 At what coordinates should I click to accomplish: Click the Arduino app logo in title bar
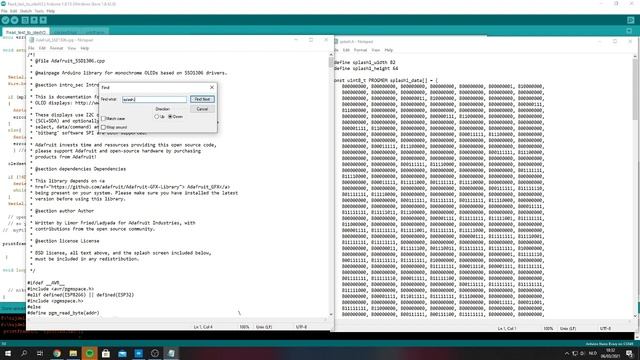click(x=3, y=4)
